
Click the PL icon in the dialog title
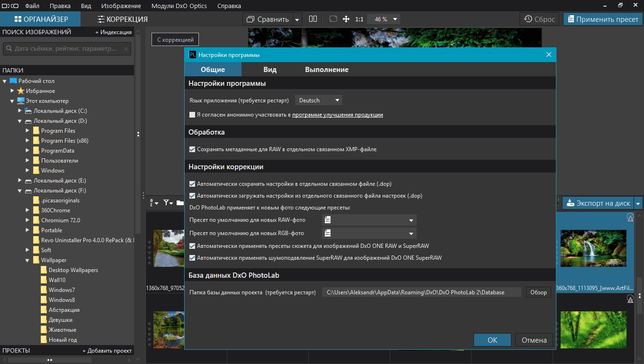click(x=193, y=55)
